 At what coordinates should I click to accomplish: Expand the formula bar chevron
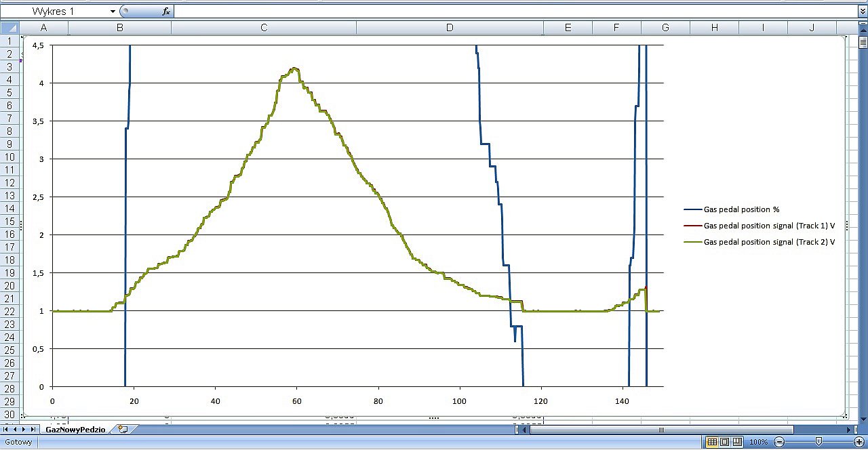coord(862,12)
